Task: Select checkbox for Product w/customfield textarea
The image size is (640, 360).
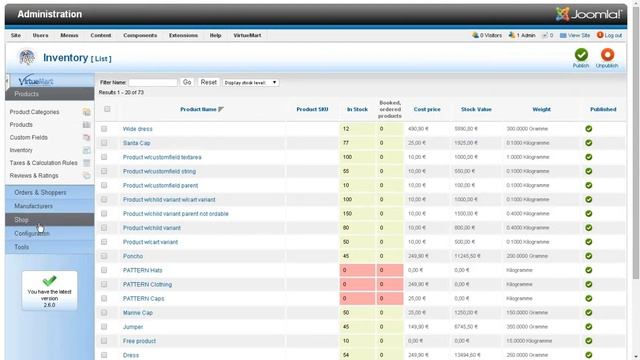Action: tap(104, 157)
